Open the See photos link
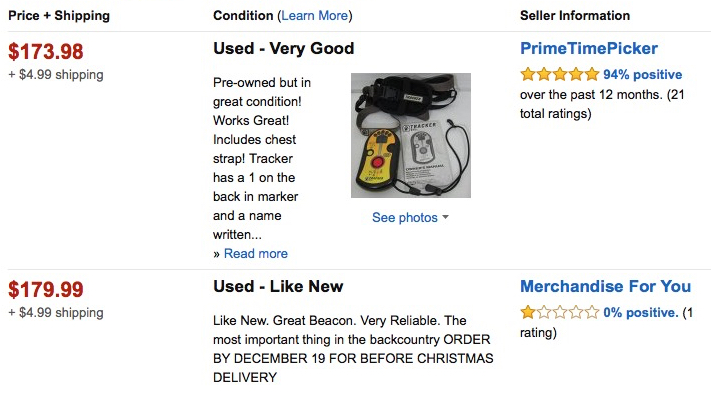711x403 pixels. coord(404,218)
